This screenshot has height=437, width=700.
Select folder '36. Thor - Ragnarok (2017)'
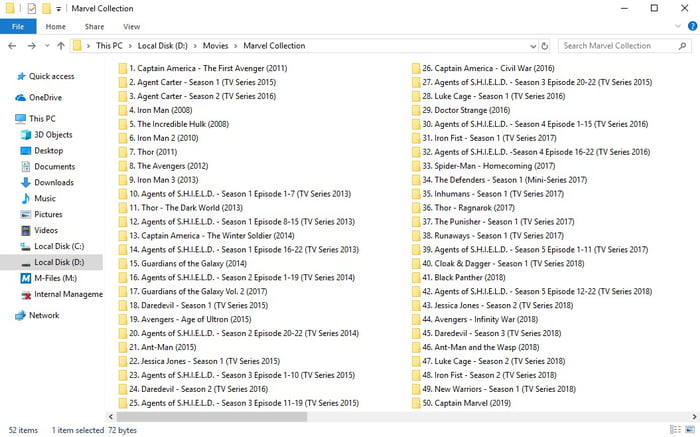pos(463,208)
